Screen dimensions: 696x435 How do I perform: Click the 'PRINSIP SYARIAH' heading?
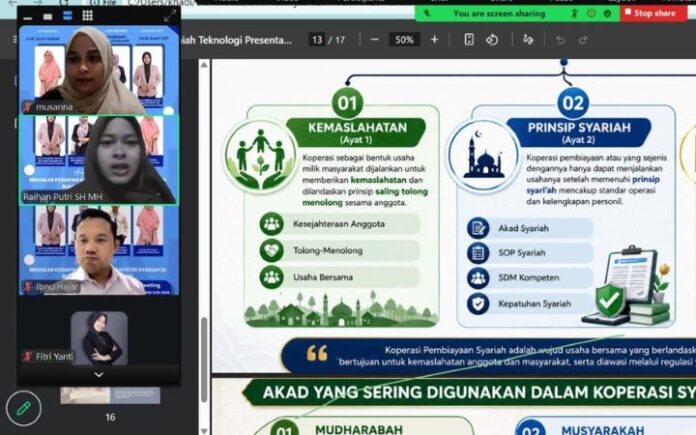tap(579, 128)
